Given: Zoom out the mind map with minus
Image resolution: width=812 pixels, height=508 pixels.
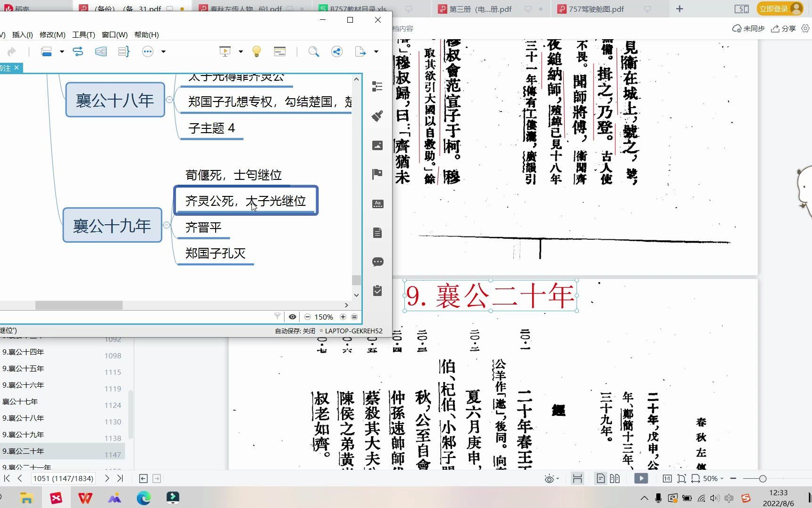Looking at the screenshot, I should (308, 317).
